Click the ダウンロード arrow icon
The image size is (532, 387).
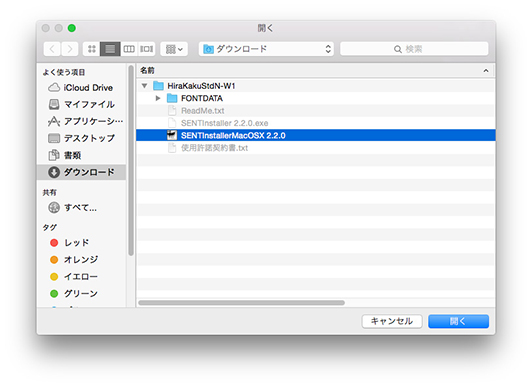click(x=54, y=172)
